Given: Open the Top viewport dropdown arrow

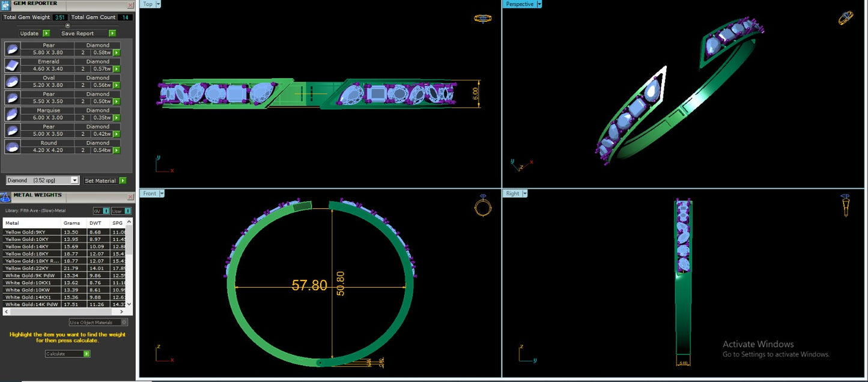Looking at the screenshot, I should pos(158,4).
